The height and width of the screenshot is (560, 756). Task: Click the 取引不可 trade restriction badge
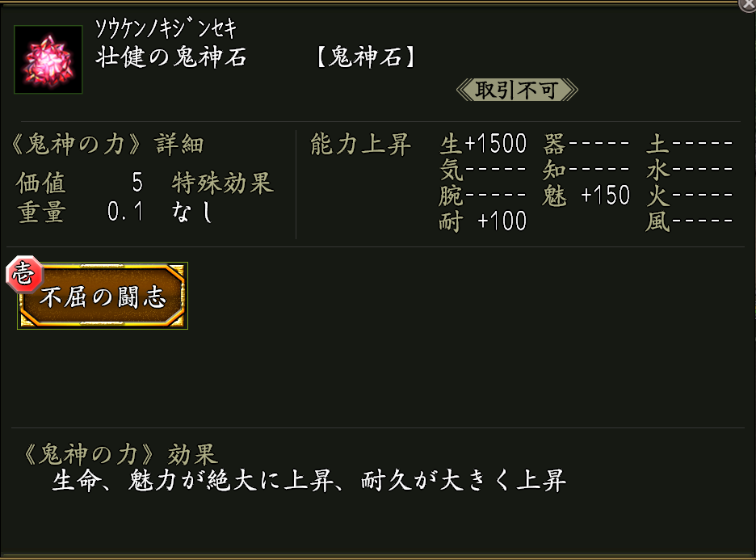point(517,90)
